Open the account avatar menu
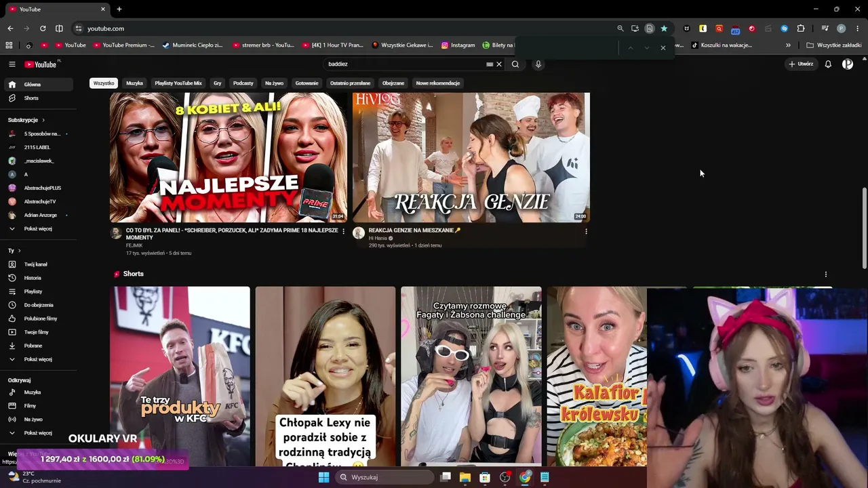 coord(848,64)
